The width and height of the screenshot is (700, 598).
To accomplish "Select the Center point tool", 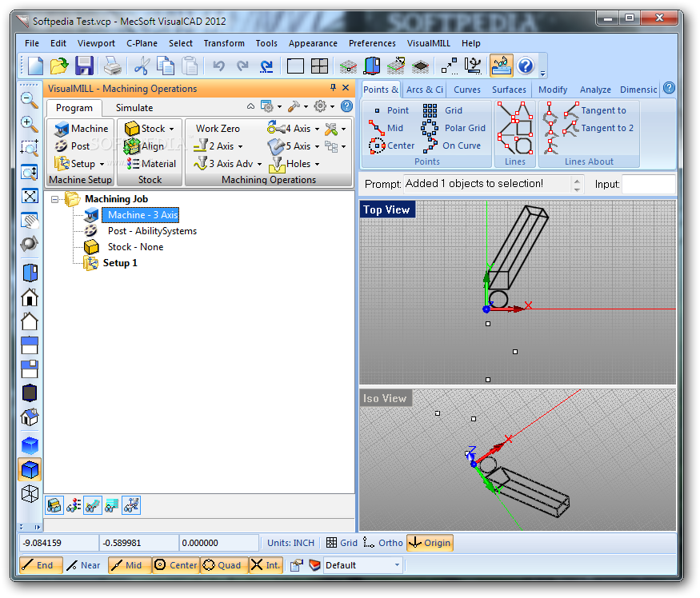I will coord(391,146).
